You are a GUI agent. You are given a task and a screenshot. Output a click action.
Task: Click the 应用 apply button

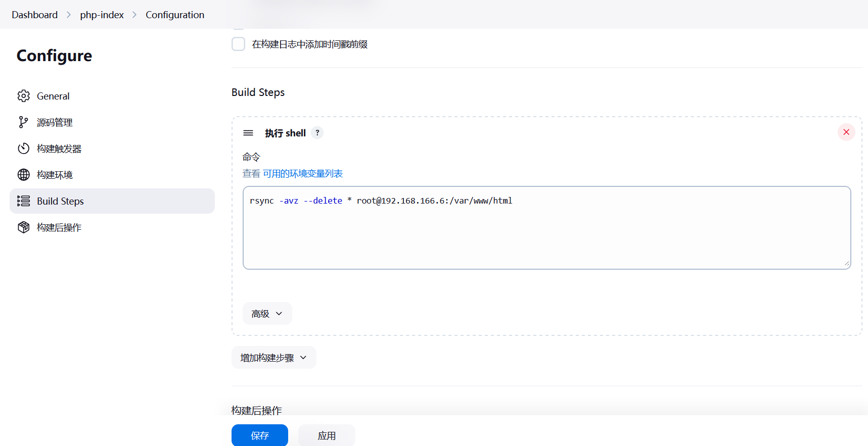click(x=327, y=435)
